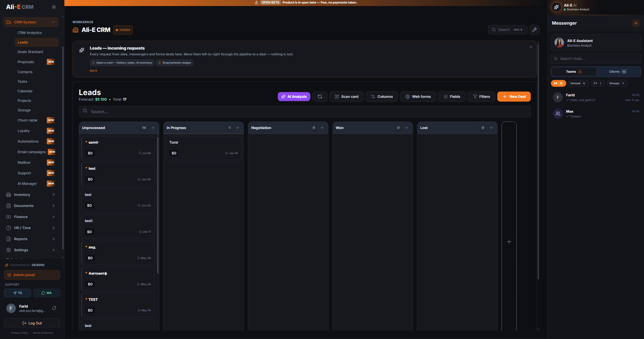Screen dimensions: 644x339
Task: Add new chat with Messenger plus icon
Action: [636, 23]
